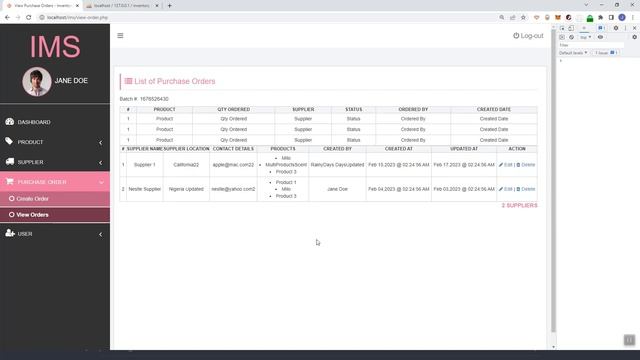Click the 2 SUPPLIERS count text
Screen dimensions: 640x360
(519, 205)
